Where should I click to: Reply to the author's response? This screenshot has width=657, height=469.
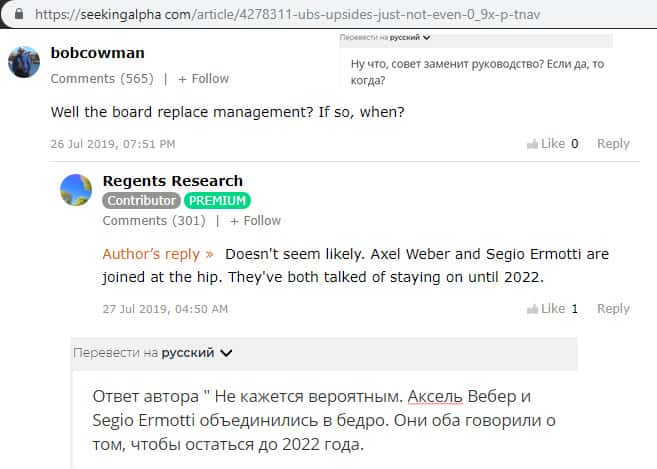pyautogui.click(x=613, y=309)
